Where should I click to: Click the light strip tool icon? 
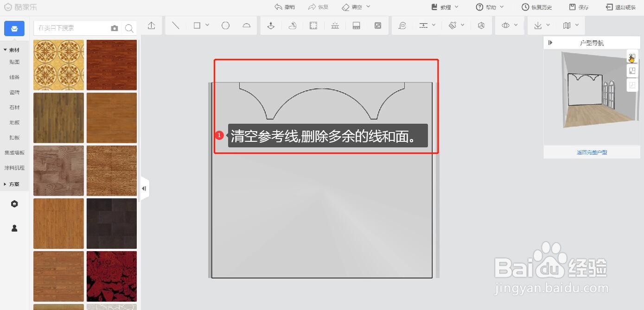coord(335,25)
